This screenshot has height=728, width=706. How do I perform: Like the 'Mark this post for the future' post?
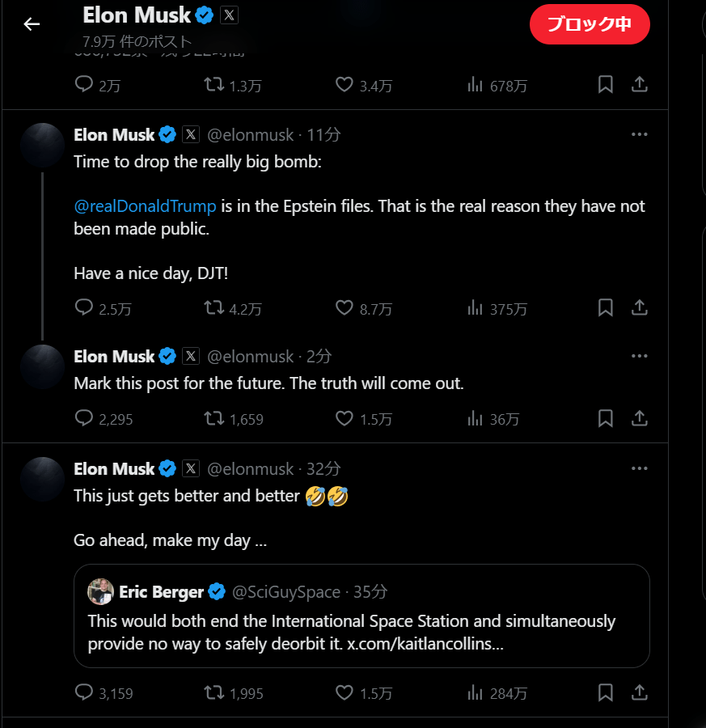(345, 419)
